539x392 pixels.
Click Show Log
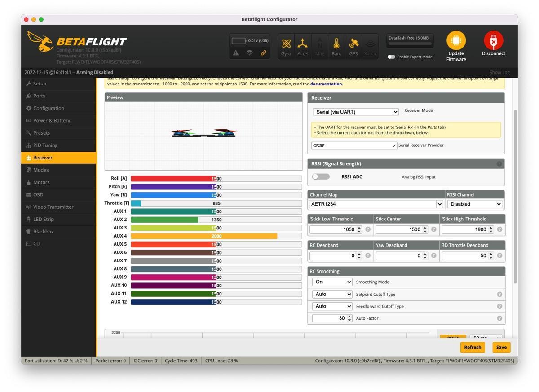(x=499, y=72)
